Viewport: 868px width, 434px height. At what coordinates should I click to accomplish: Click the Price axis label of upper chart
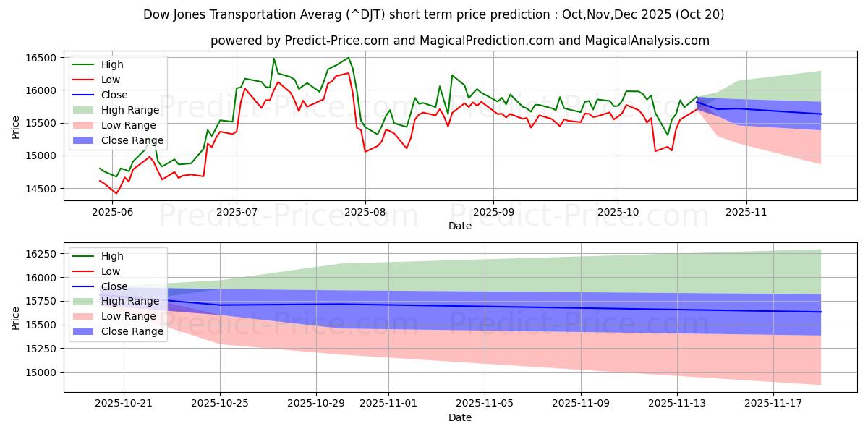click(17, 127)
